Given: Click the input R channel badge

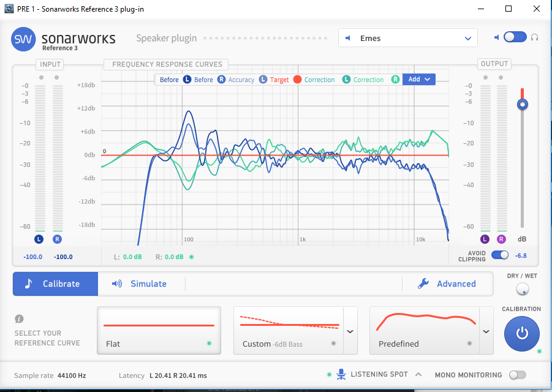Looking at the screenshot, I should click(x=57, y=239).
